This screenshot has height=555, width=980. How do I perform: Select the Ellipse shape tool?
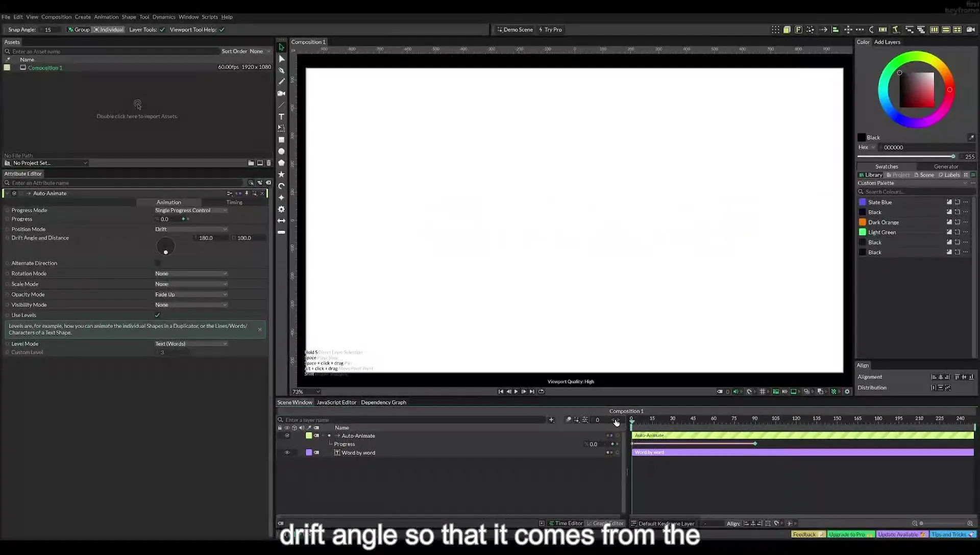point(281,152)
